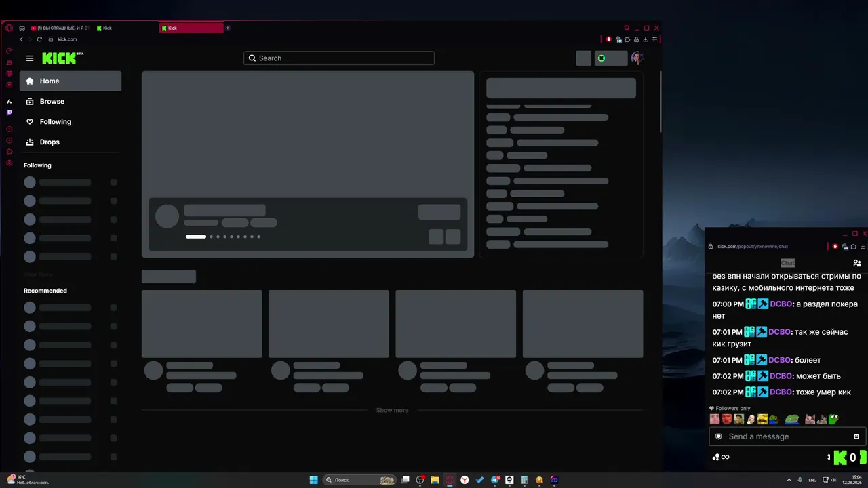Click DCBO username on 07:00 PM message
The width and height of the screenshot is (868, 488).
click(x=780, y=304)
